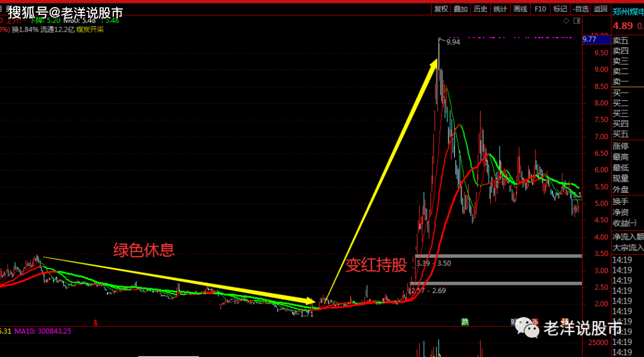Click the 1.71 low price arrow marker
The image size is (644, 357).
click(303, 314)
